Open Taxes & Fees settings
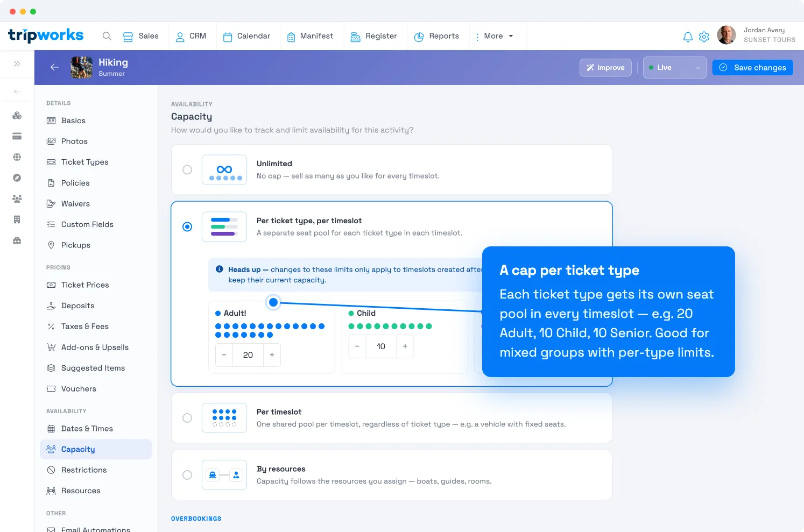 96,327
